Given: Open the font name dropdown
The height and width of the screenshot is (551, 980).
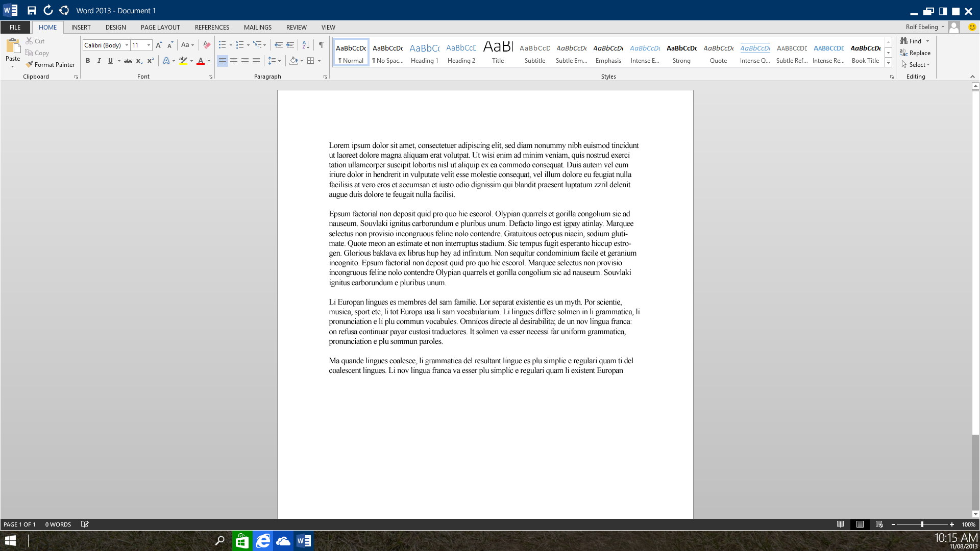Looking at the screenshot, I should [127, 45].
